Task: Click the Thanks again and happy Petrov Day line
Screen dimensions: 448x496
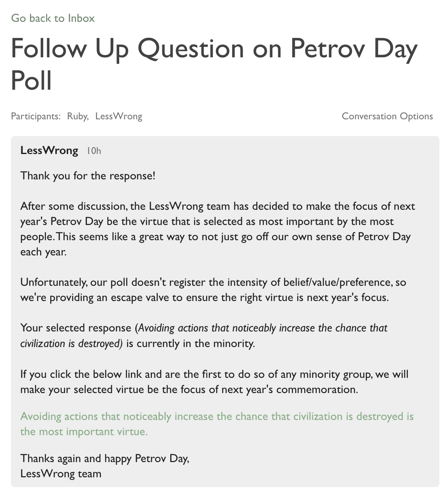Action: click(104, 458)
